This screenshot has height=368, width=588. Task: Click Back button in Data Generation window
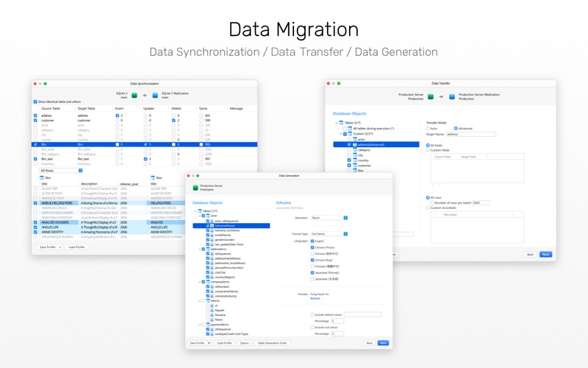370,343
